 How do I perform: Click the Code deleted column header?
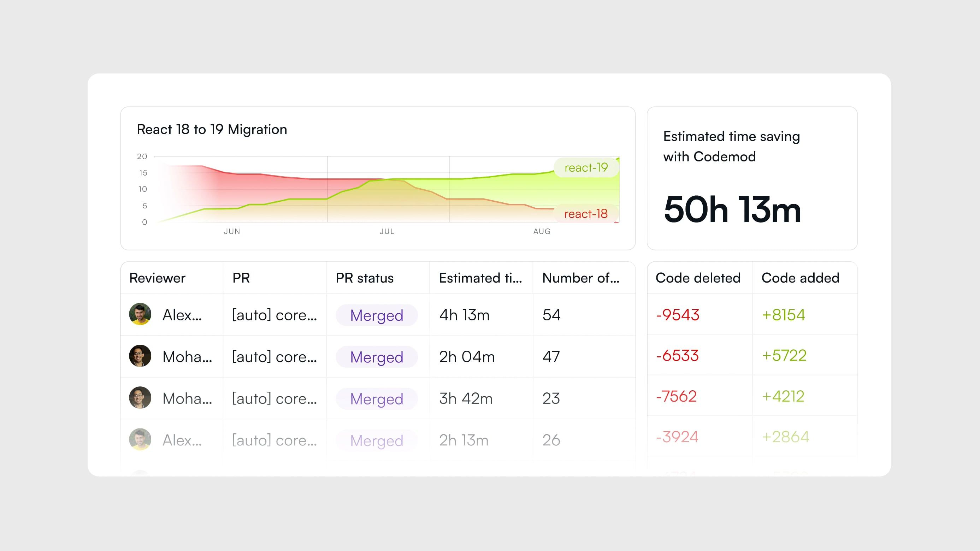coord(698,278)
